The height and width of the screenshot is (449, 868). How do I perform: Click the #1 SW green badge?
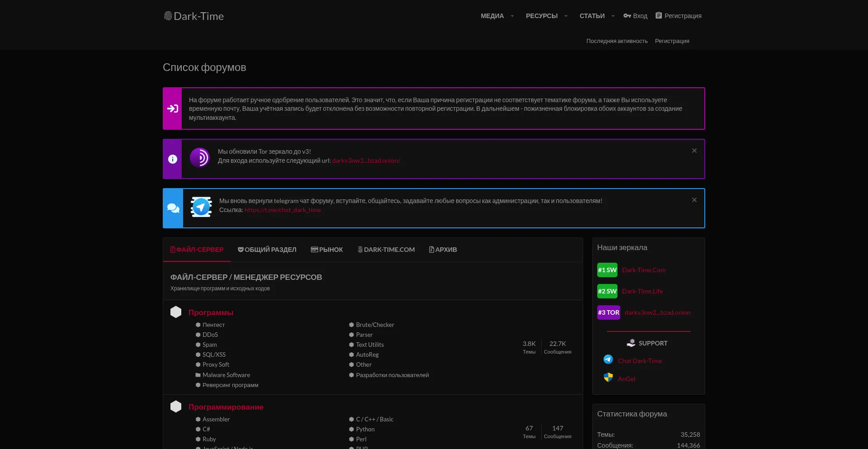click(x=607, y=270)
